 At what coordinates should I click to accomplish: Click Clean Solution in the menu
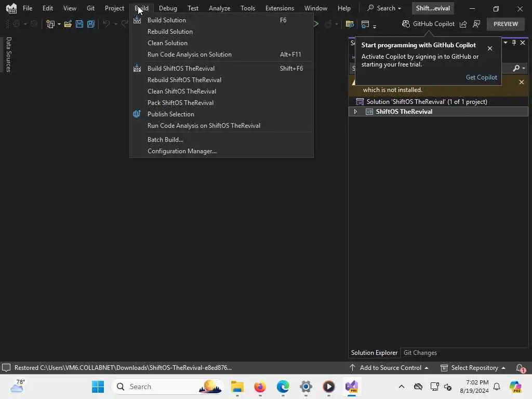221,43
